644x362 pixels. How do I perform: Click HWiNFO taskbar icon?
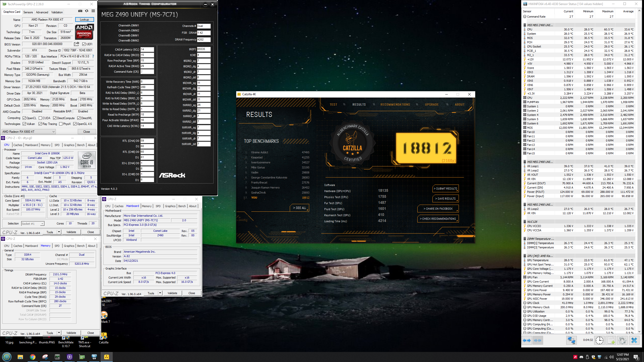[x=94, y=357]
